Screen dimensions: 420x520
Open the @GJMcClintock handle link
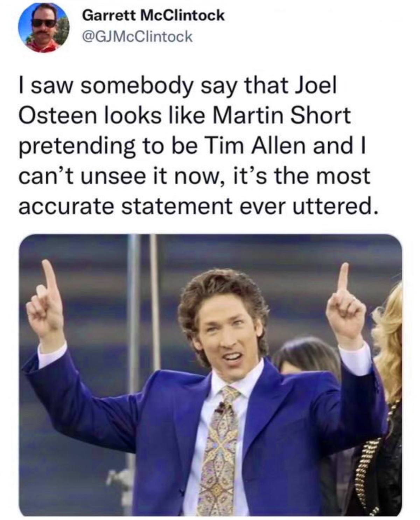click(x=137, y=36)
